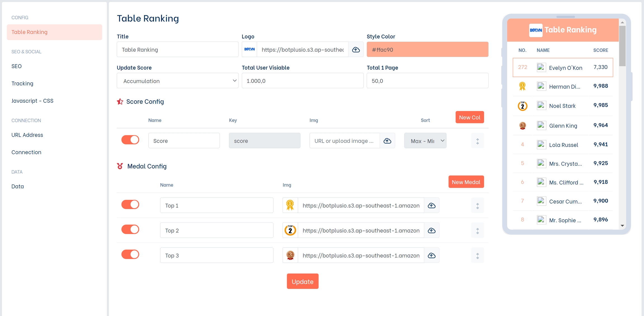
Task: Click the #ffac90 Style Color field
Action: tap(427, 50)
